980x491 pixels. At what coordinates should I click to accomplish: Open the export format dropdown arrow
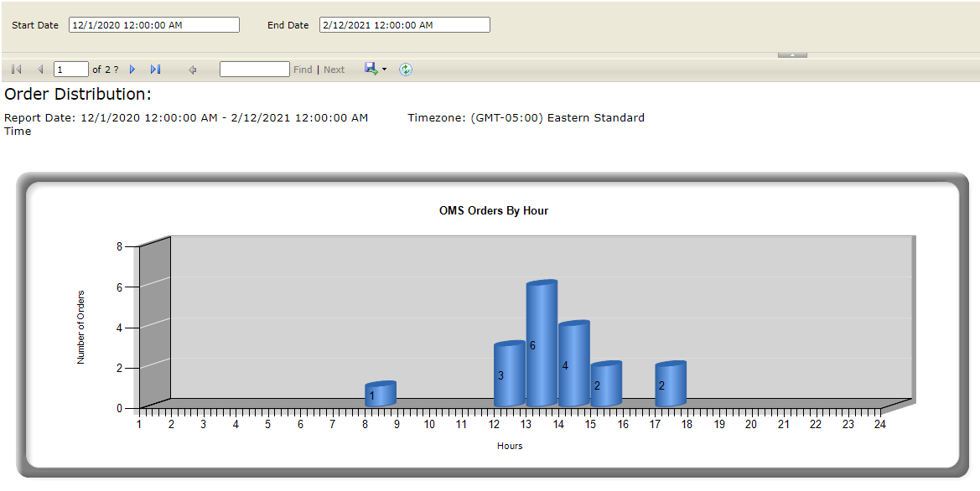[384, 70]
